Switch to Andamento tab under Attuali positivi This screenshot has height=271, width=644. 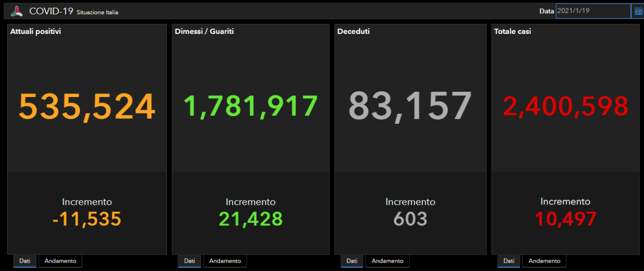(x=60, y=261)
